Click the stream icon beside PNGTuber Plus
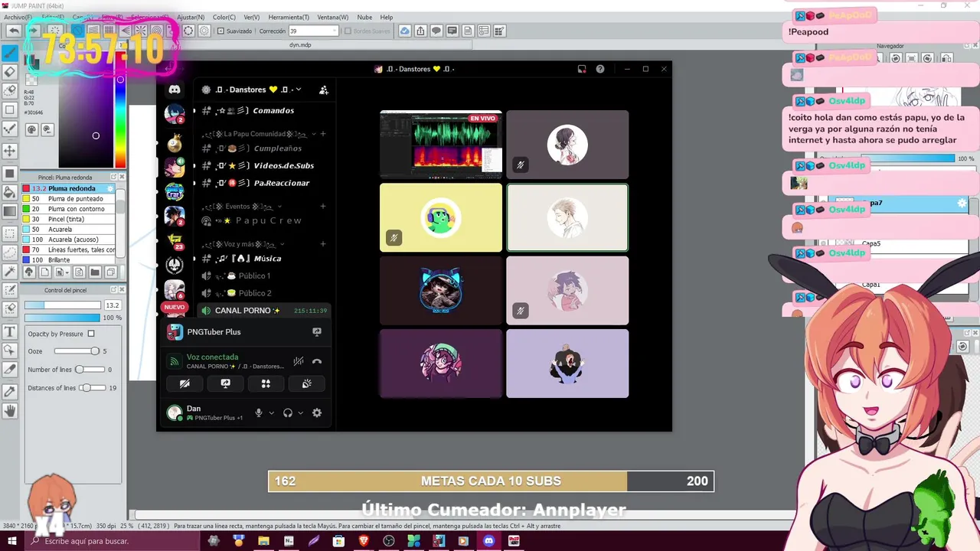Viewport: 980px width, 551px height. (x=317, y=332)
